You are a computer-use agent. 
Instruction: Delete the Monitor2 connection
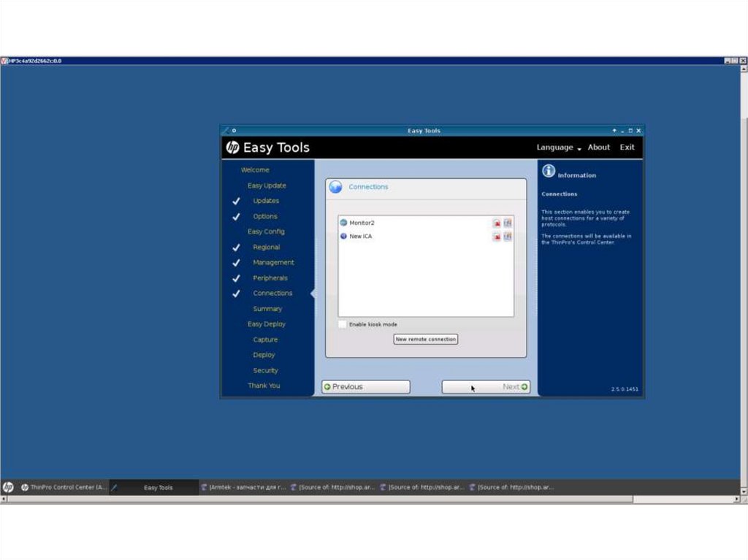pos(497,223)
